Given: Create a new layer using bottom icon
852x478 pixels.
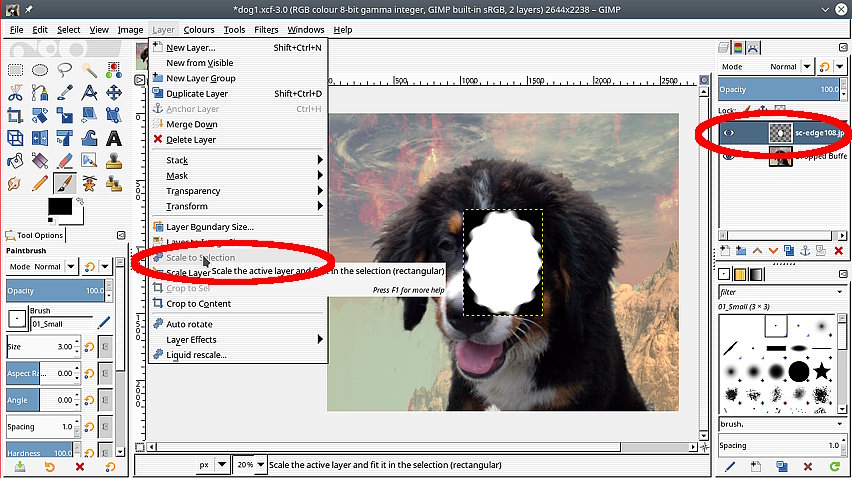Looking at the screenshot, I should 724,250.
